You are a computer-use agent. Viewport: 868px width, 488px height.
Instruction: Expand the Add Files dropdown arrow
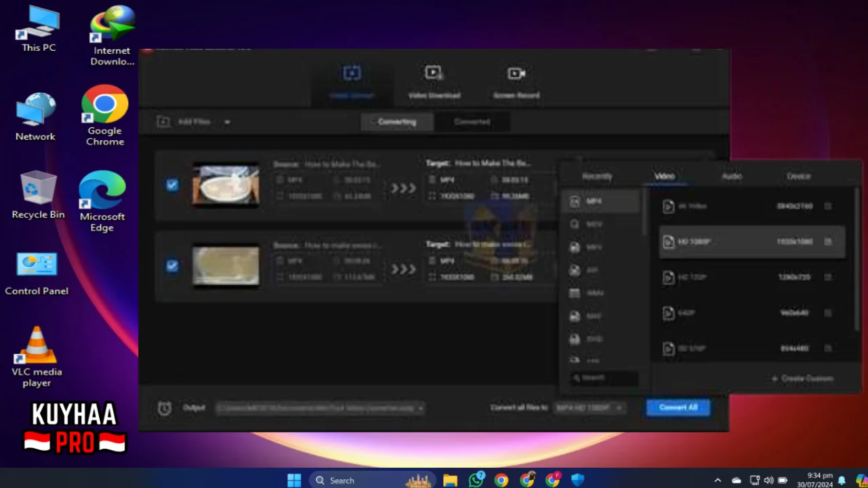click(x=227, y=122)
